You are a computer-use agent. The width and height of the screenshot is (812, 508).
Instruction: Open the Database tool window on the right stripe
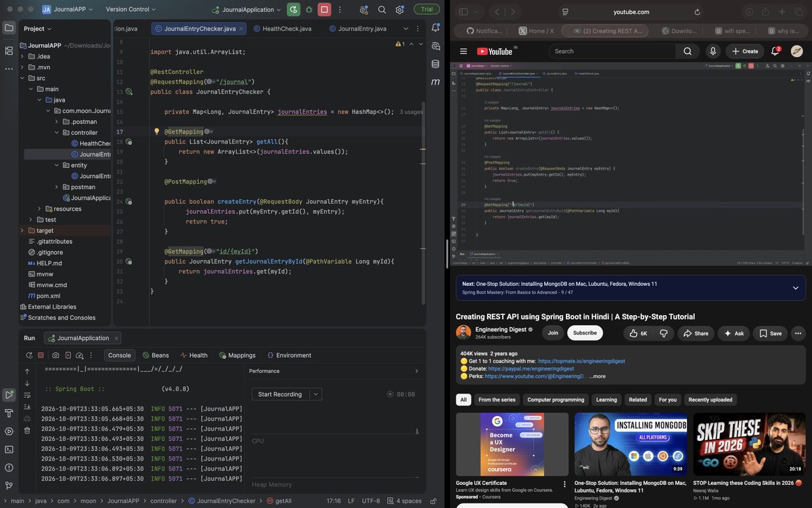(435, 64)
